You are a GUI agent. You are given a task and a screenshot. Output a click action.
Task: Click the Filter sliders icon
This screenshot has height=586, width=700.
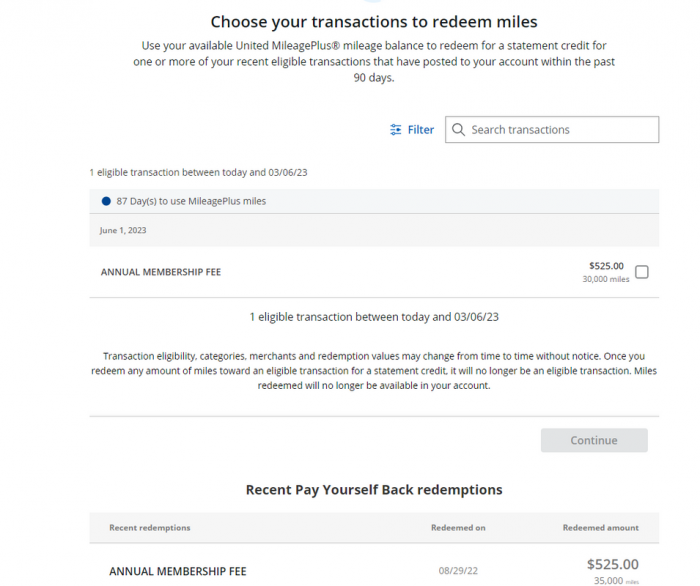coord(396,130)
